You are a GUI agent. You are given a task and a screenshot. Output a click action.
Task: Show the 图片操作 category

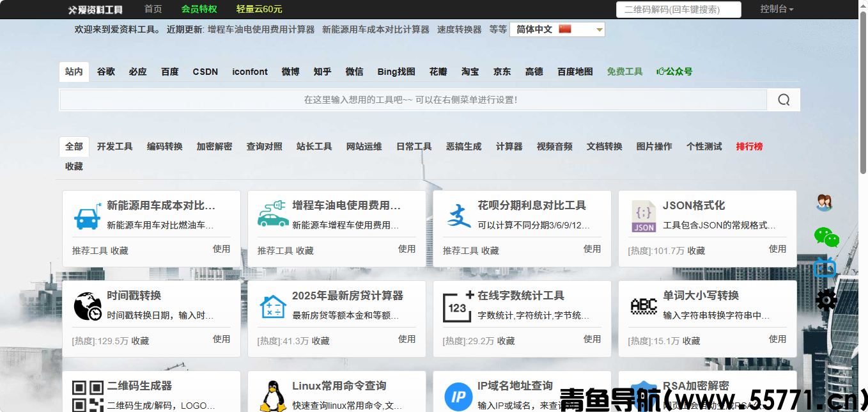tap(654, 147)
